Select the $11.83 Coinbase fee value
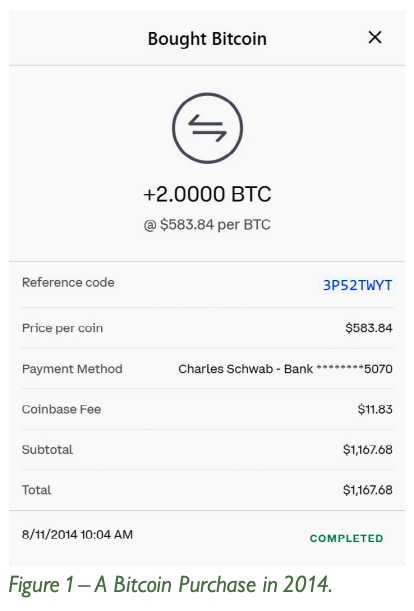The width and height of the screenshot is (414, 611). [375, 409]
